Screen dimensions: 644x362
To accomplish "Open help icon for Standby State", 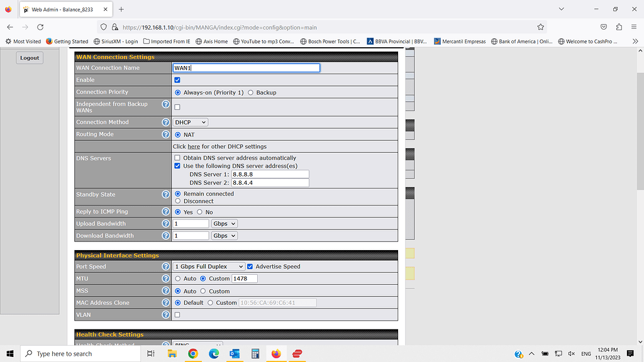I will (165, 195).
